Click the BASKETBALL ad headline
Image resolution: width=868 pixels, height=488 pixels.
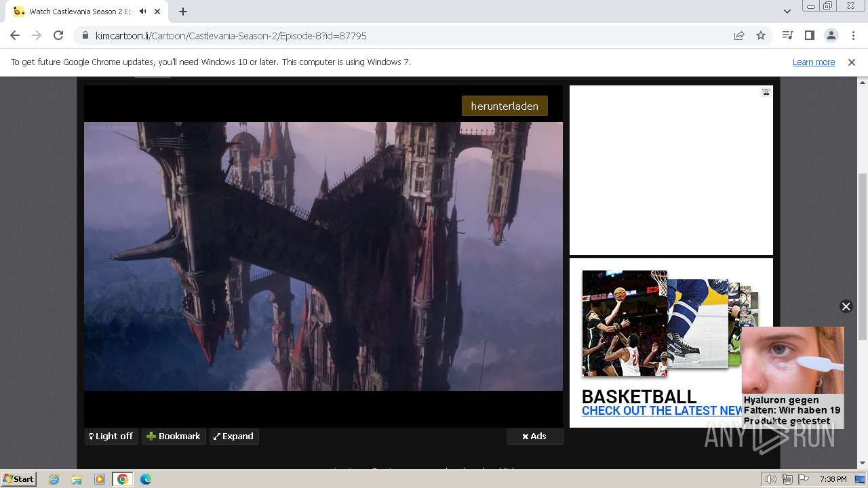(639, 396)
